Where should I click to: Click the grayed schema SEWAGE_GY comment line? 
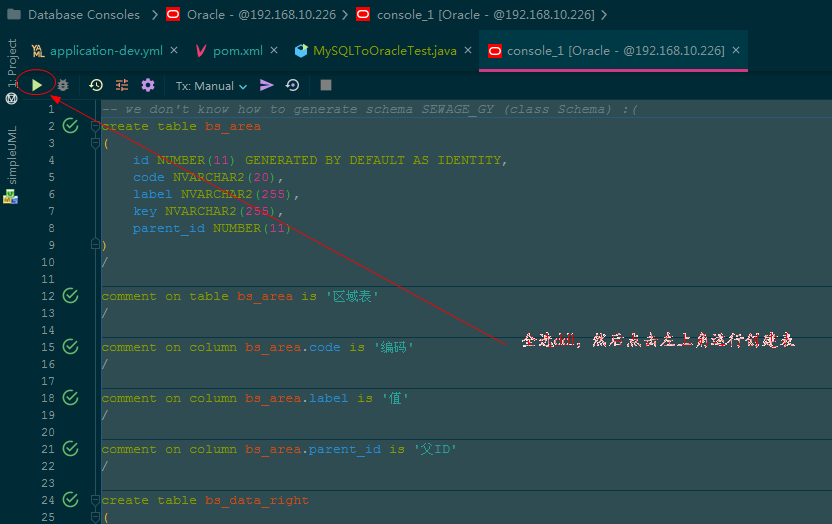coord(369,109)
